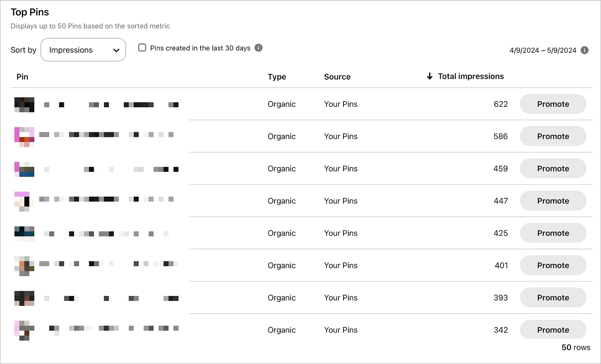Promote the pin with 447 impressions
601x364 pixels.
coord(553,201)
